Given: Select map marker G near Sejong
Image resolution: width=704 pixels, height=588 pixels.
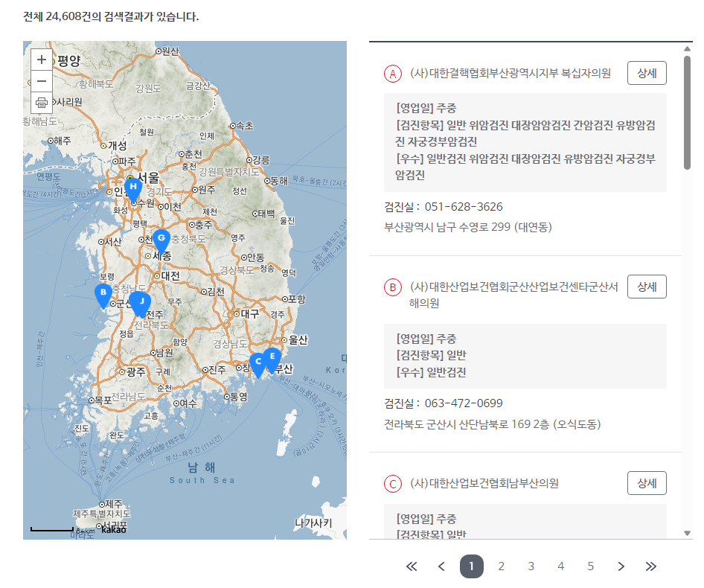Looking at the screenshot, I should (x=161, y=237).
